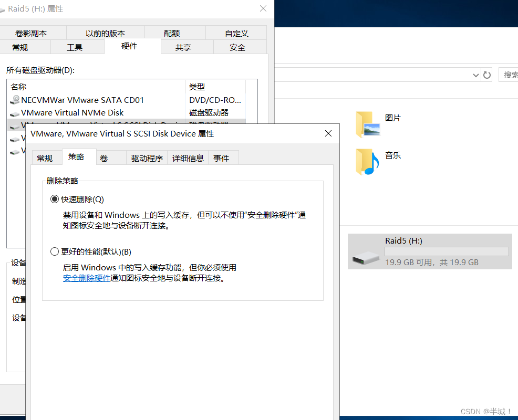
Task: Open the 详细信息 tab
Action: [188, 157]
